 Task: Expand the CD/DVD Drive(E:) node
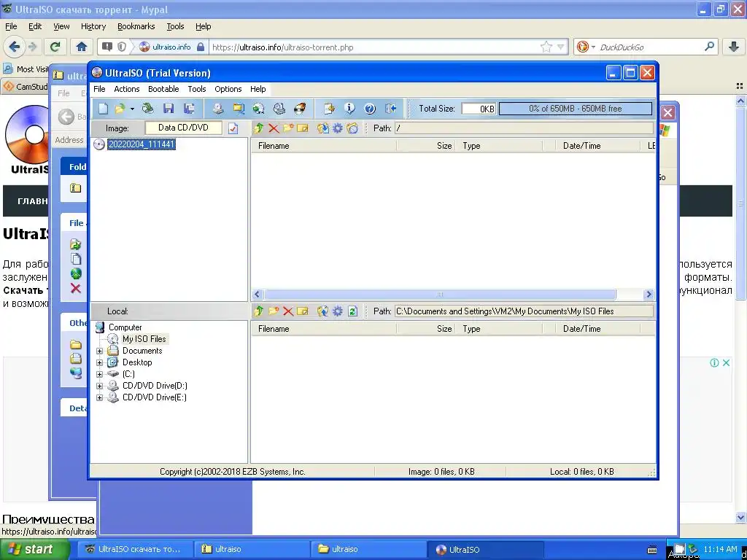coord(99,397)
